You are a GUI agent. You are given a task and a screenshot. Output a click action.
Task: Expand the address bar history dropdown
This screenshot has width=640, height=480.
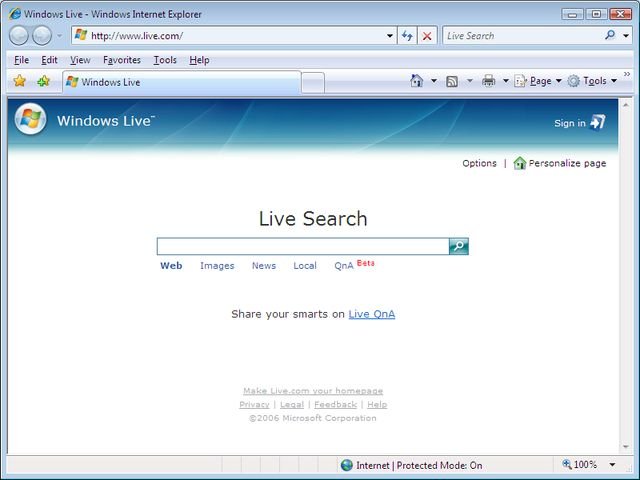click(390, 35)
